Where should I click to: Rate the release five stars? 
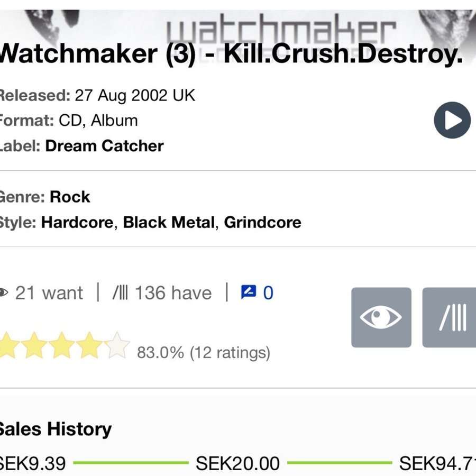117,346
